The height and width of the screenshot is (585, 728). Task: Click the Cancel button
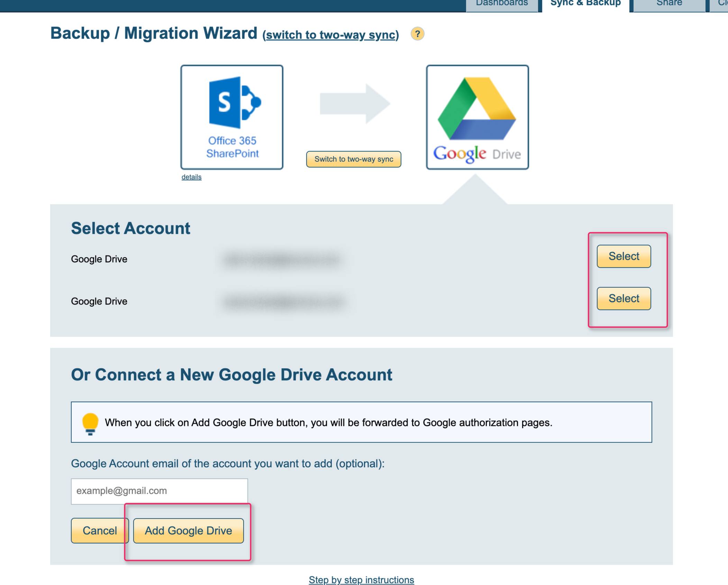click(100, 531)
